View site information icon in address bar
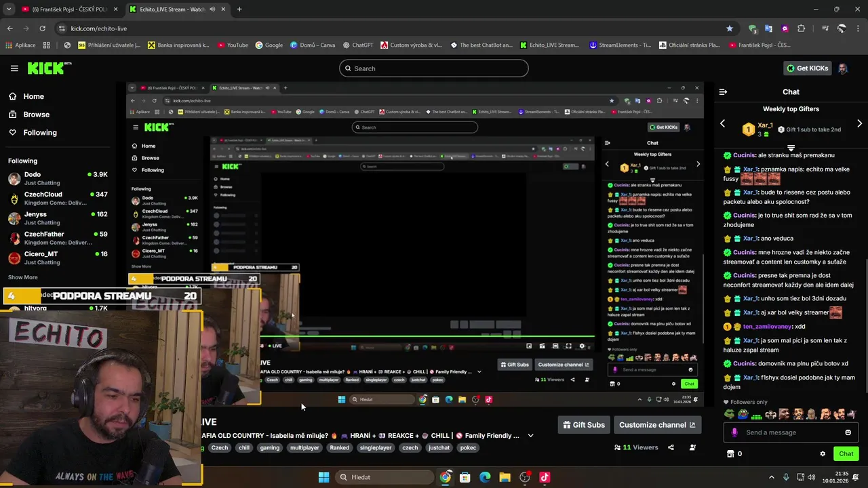The height and width of the screenshot is (488, 868). point(62,28)
